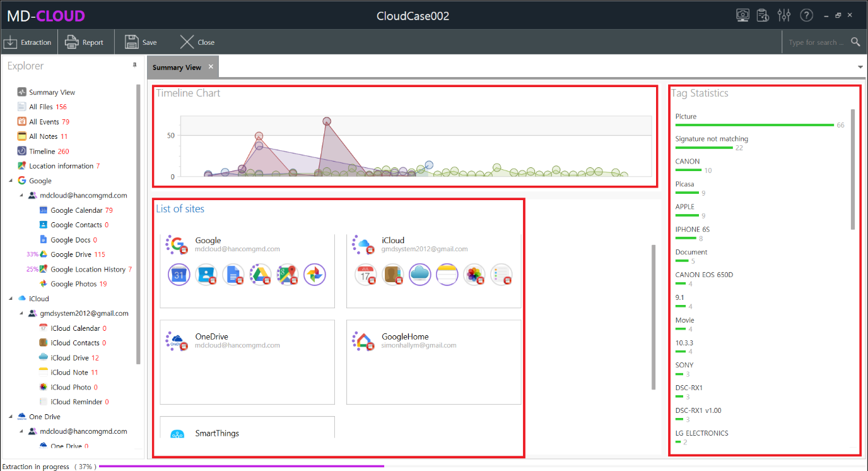Open settings sliders icon in title bar
This screenshot has height=471, width=868.
[784, 15]
